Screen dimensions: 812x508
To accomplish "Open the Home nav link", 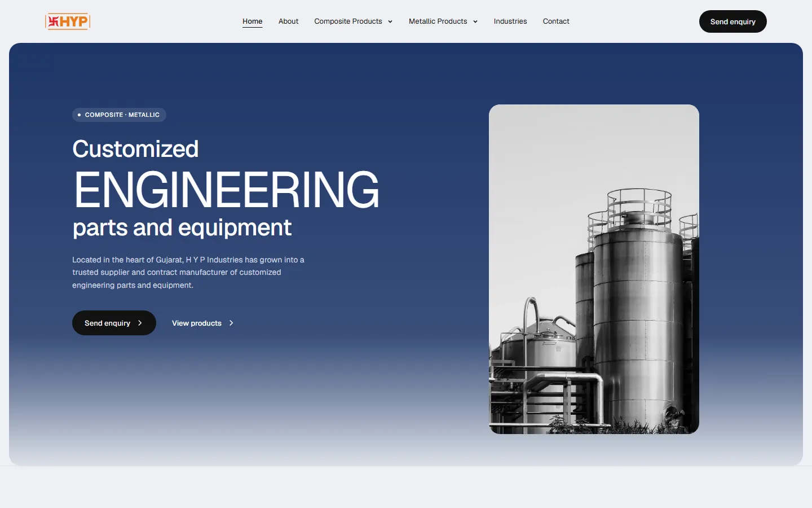I will coord(253,21).
